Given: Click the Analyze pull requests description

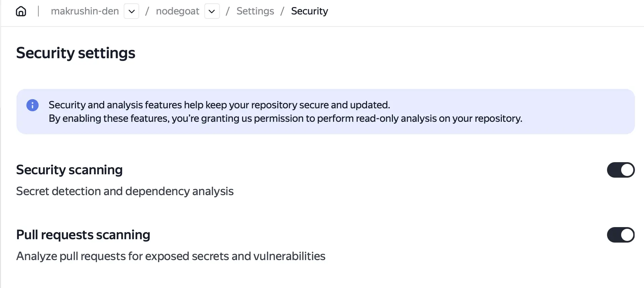Looking at the screenshot, I should pyautogui.click(x=171, y=256).
